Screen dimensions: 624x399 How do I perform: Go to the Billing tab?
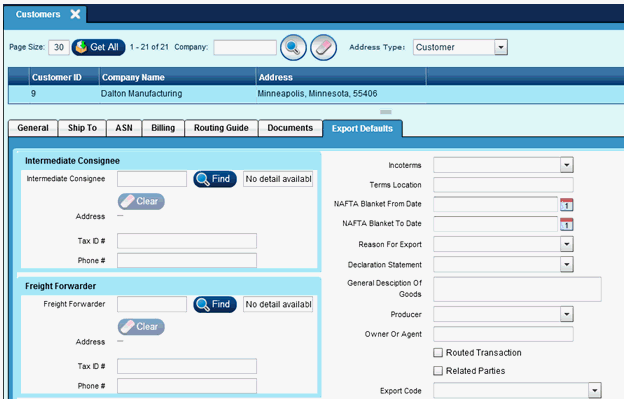coord(163,128)
